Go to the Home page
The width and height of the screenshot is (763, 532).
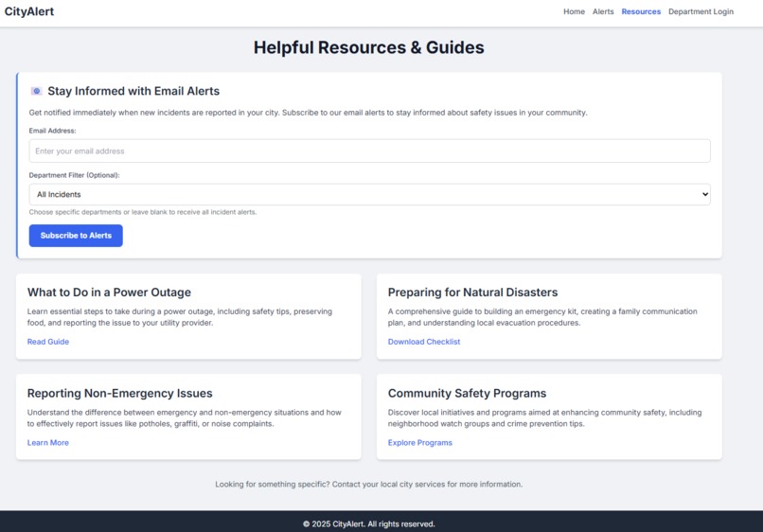click(574, 11)
